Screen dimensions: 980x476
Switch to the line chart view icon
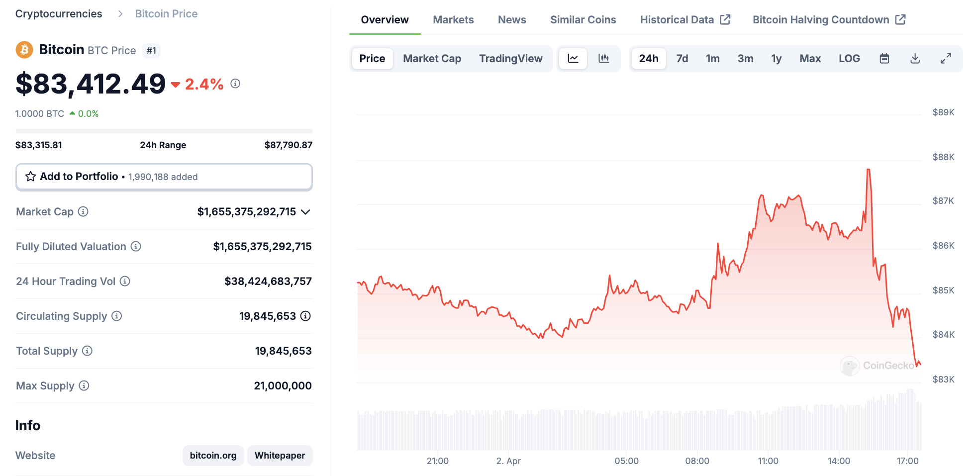pos(573,59)
